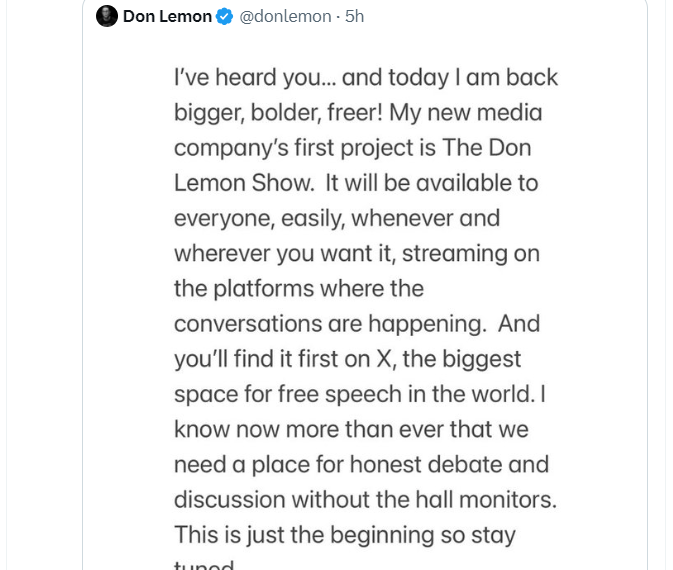Click the line "you'll find it first on X"
Screen dimensions: 673x570
347,360
